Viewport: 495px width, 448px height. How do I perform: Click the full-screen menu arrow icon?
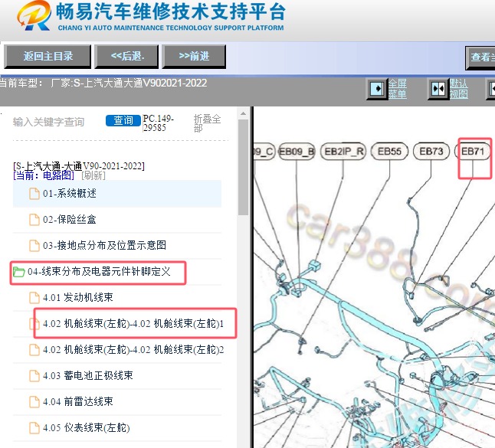pyautogui.click(x=377, y=89)
